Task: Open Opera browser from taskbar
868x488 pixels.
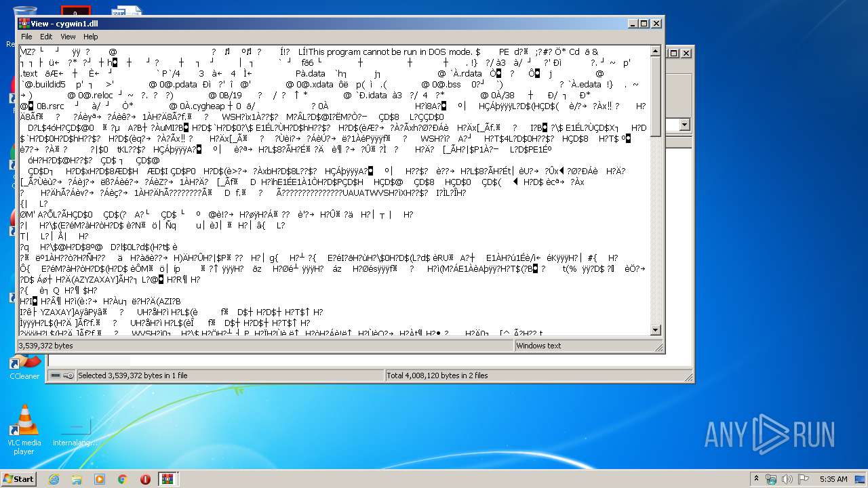Action: 145,479
